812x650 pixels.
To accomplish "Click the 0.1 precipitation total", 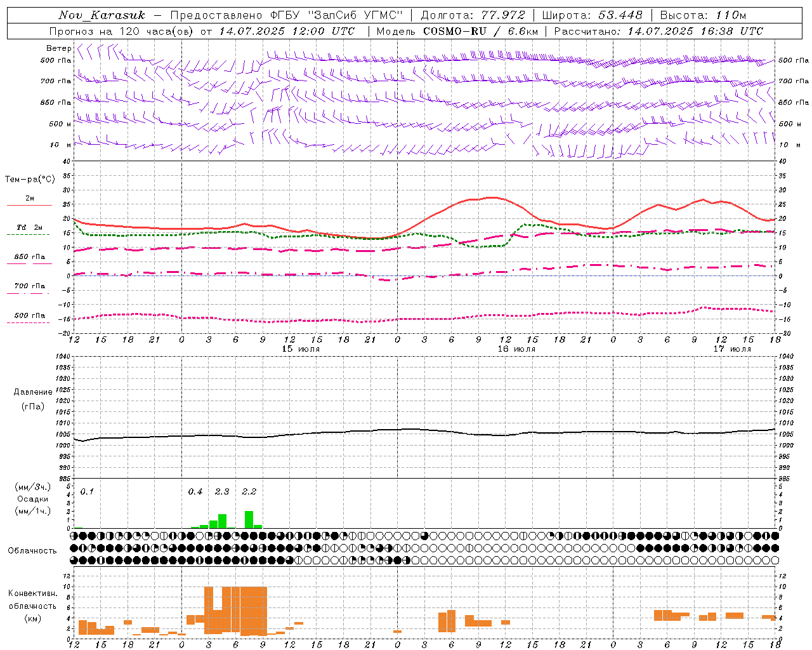I will point(87,491).
